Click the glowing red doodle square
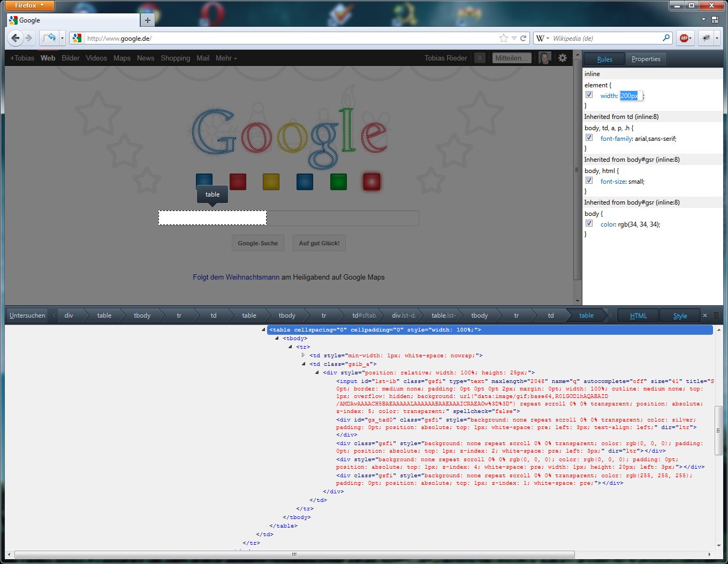Screen dimensions: 728x564 pos(371,182)
